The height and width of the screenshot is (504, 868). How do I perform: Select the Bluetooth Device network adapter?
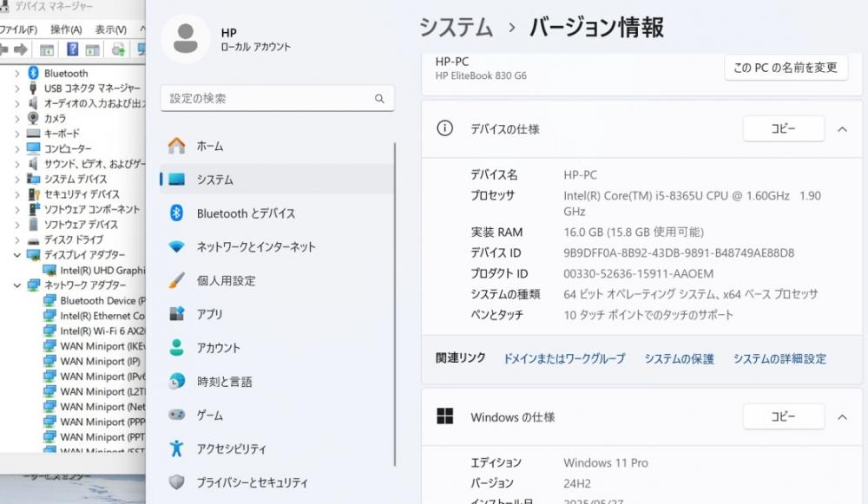[x=102, y=300]
